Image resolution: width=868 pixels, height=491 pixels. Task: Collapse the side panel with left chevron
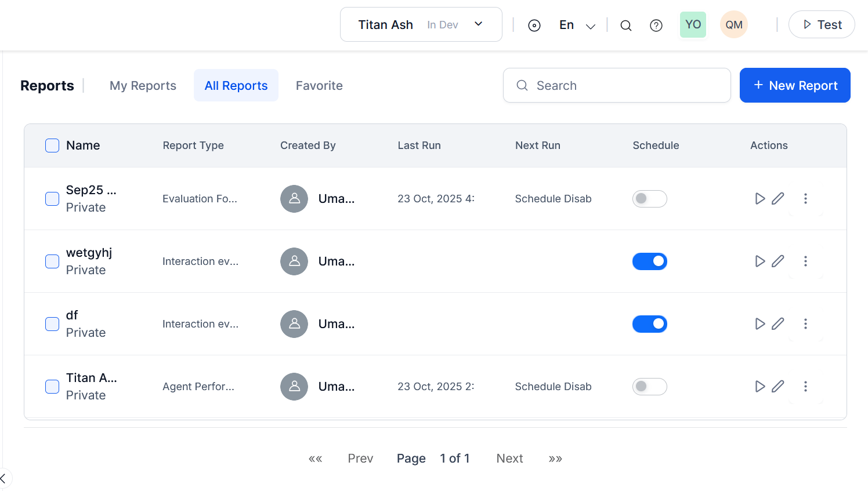pyautogui.click(x=3, y=478)
